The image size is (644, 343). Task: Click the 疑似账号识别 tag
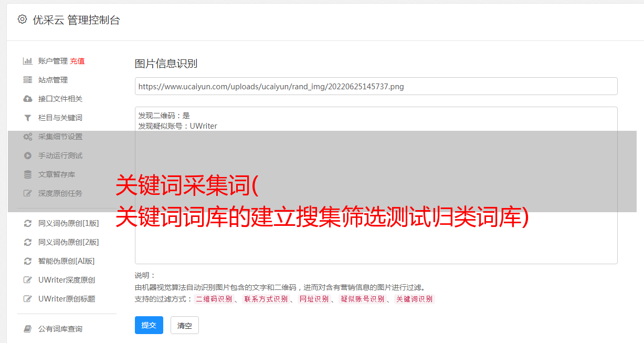[362, 299]
